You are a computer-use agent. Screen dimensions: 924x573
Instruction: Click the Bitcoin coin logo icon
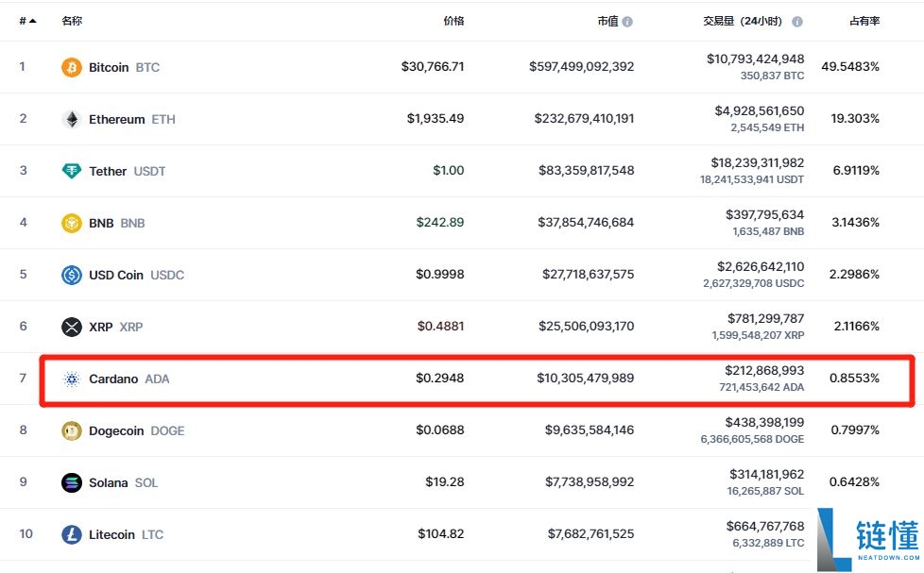click(71, 67)
